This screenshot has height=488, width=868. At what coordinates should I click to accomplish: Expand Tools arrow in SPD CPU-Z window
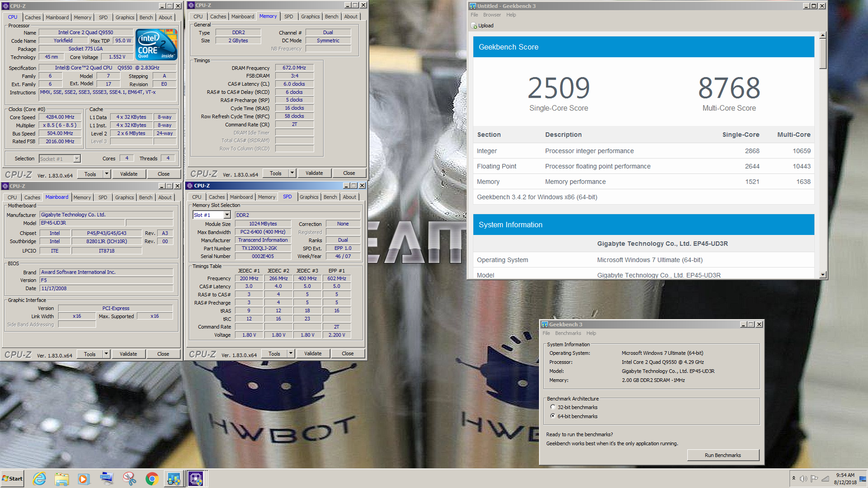(291, 353)
